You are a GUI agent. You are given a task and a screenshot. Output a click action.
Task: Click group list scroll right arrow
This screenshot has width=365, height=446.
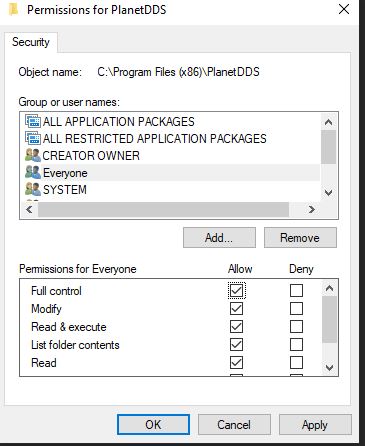(x=312, y=209)
